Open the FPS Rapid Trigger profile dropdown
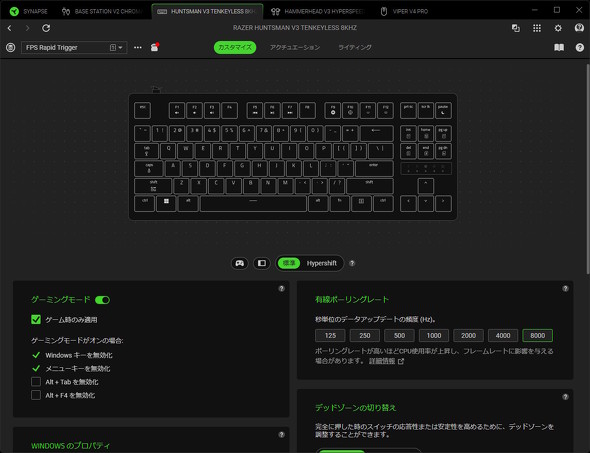Image resolution: width=590 pixels, height=453 pixels. [x=74, y=47]
